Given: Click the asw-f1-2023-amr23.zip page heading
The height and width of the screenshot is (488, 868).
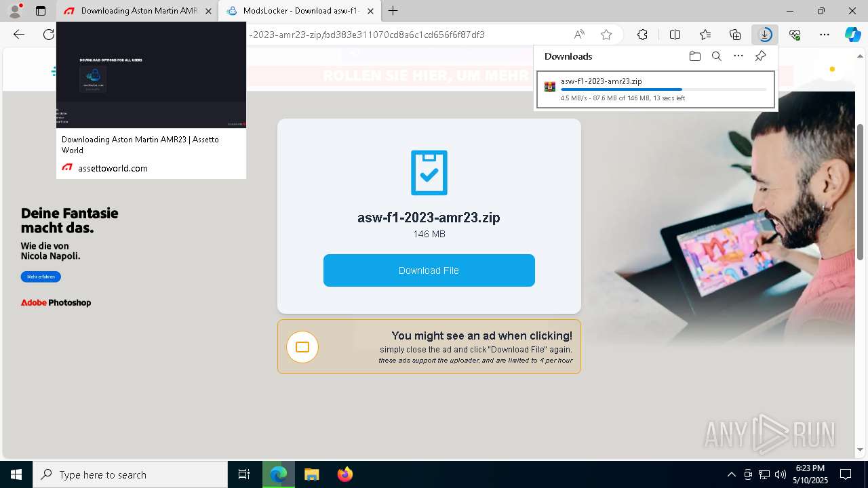Looking at the screenshot, I should tap(429, 218).
